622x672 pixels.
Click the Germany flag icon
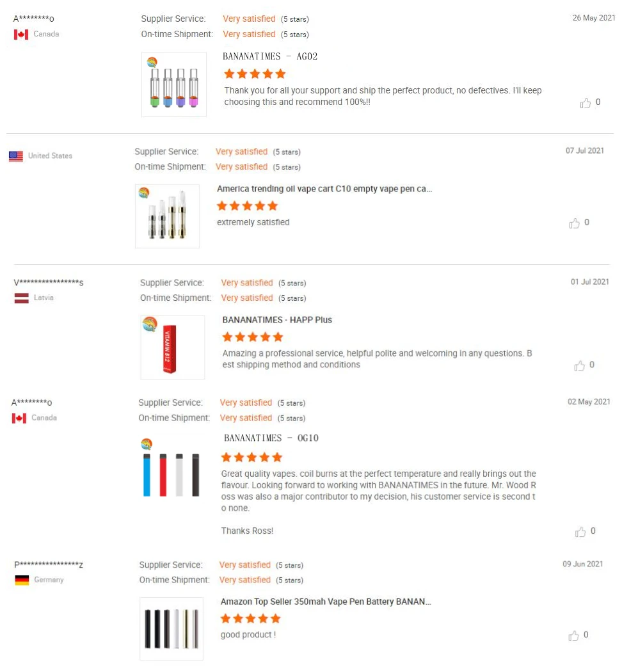pyautogui.click(x=22, y=580)
